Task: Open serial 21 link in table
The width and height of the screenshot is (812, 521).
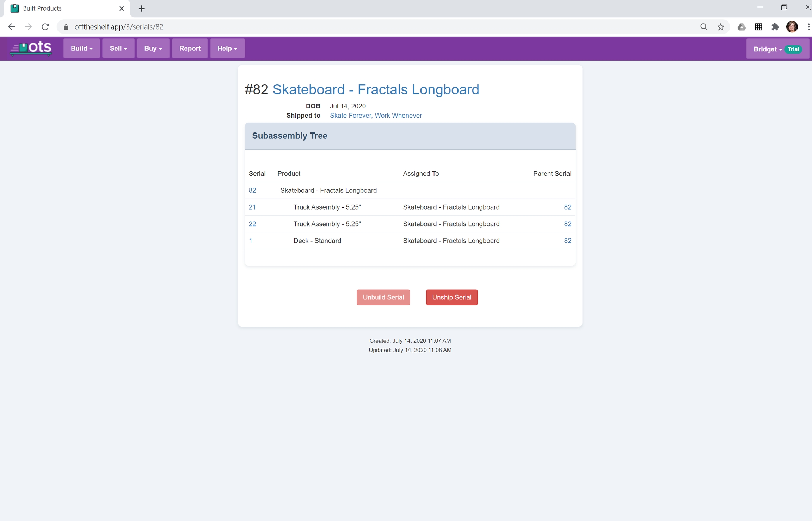Action: (252, 207)
